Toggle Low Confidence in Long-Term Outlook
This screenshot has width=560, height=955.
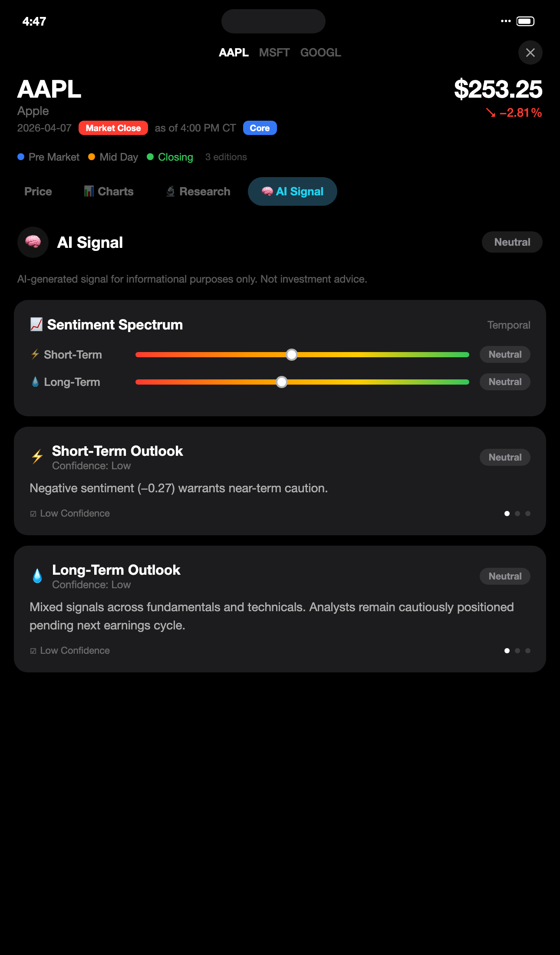click(x=69, y=650)
